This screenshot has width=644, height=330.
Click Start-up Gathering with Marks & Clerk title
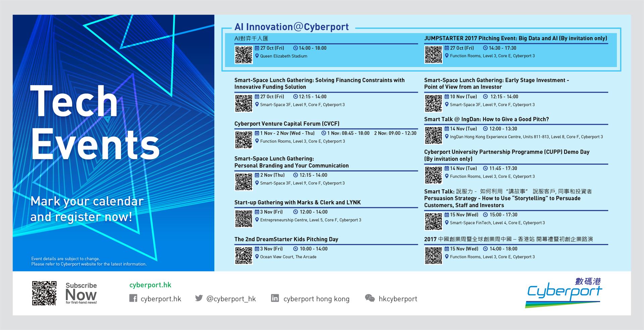coord(298,202)
